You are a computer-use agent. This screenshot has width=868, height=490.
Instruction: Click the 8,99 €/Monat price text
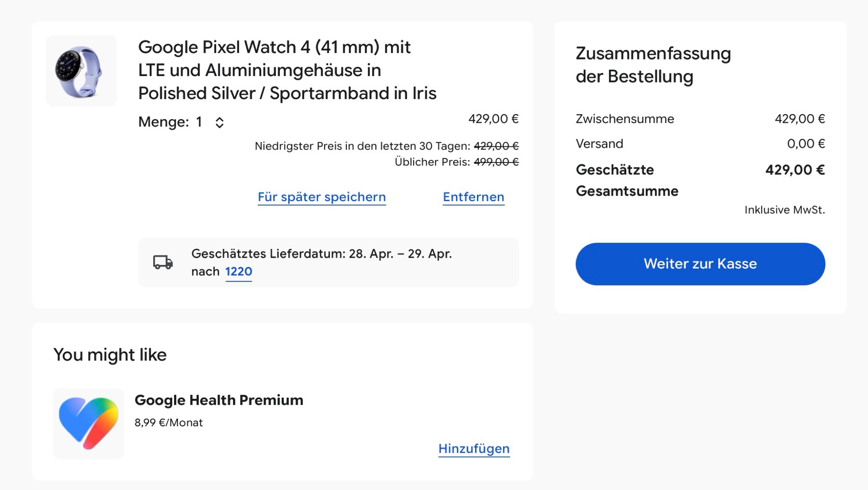[168, 423]
